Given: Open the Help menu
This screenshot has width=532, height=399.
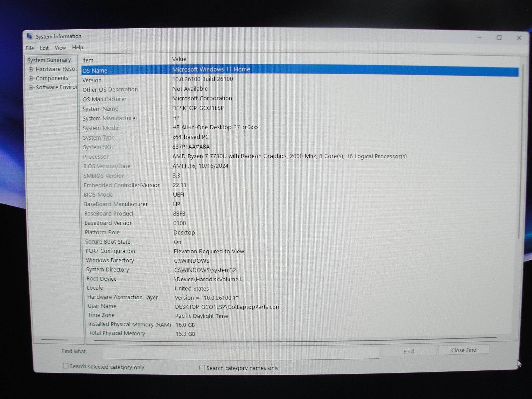Looking at the screenshot, I should [x=77, y=48].
